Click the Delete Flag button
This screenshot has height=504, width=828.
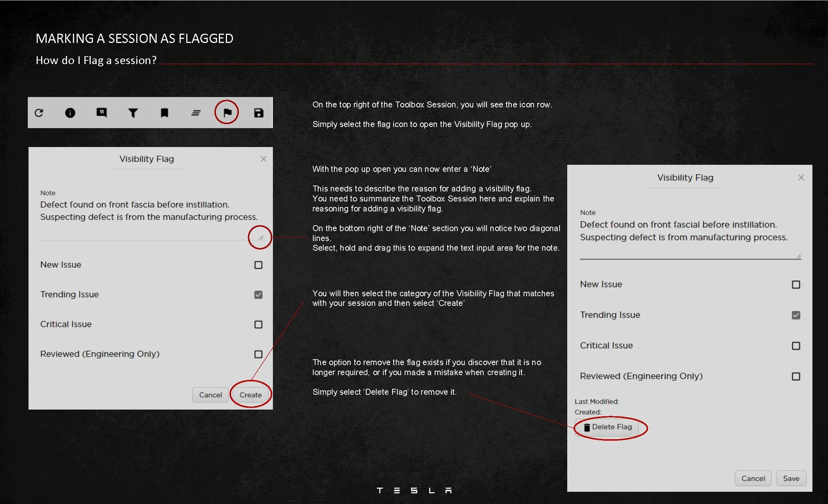(x=608, y=427)
